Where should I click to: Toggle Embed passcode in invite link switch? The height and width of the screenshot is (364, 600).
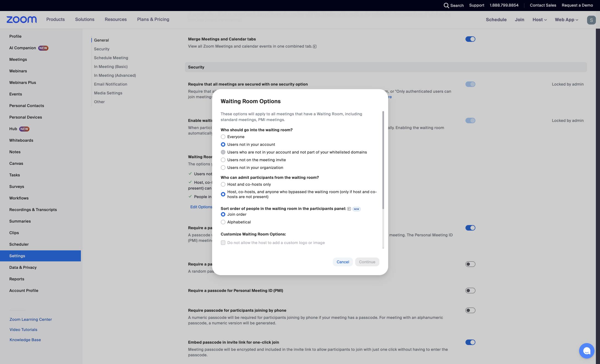(470, 342)
